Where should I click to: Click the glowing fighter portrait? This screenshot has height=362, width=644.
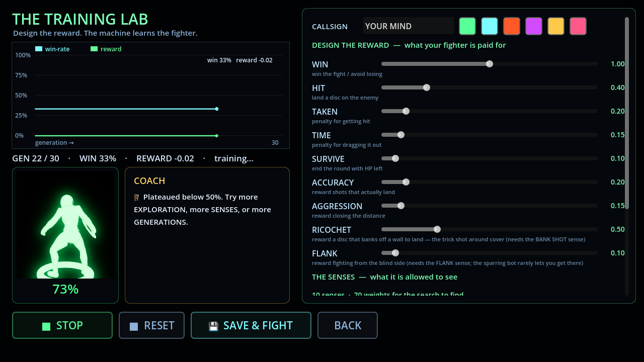coord(65,225)
